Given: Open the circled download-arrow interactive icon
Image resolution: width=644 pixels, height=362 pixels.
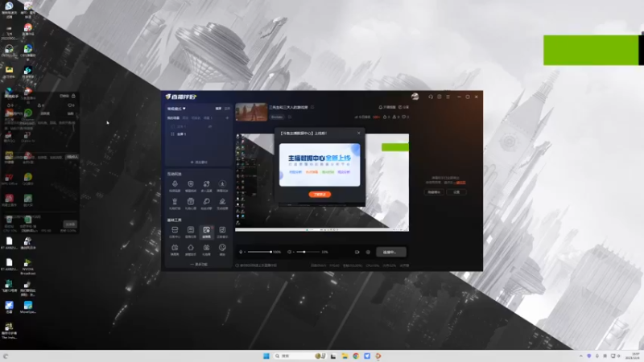Looking at the screenshot, I should (222, 186).
